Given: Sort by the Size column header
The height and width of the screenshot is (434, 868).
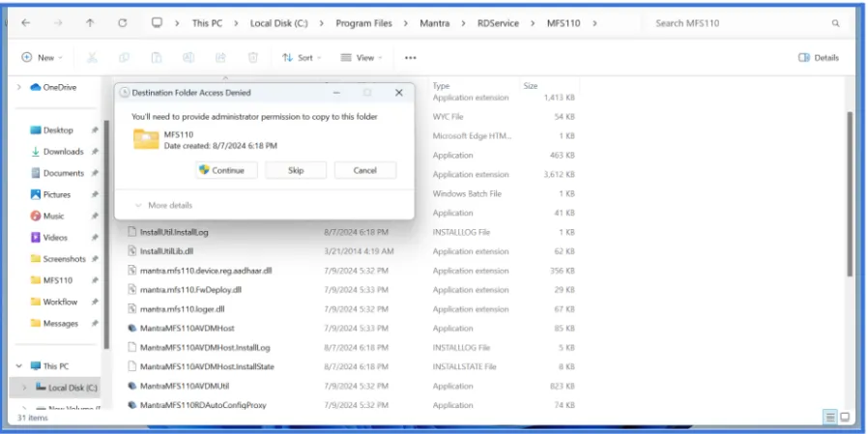Looking at the screenshot, I should [530, 86].
